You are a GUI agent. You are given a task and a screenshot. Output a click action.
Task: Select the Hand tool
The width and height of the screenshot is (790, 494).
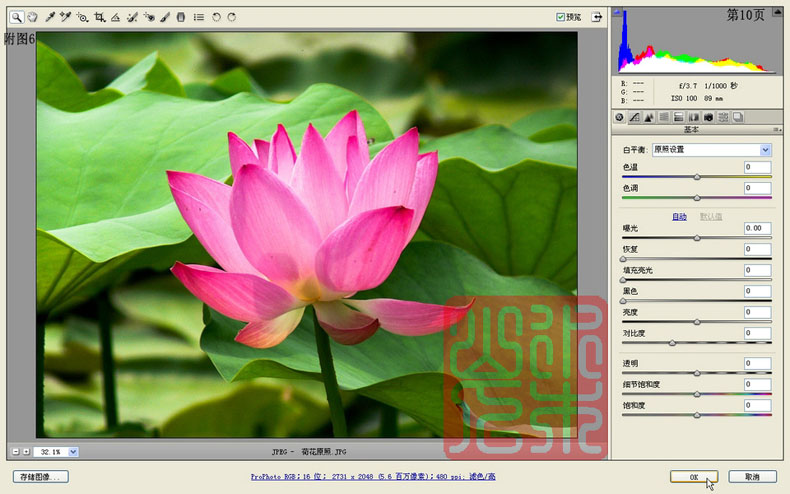click(x=33, y=17)
